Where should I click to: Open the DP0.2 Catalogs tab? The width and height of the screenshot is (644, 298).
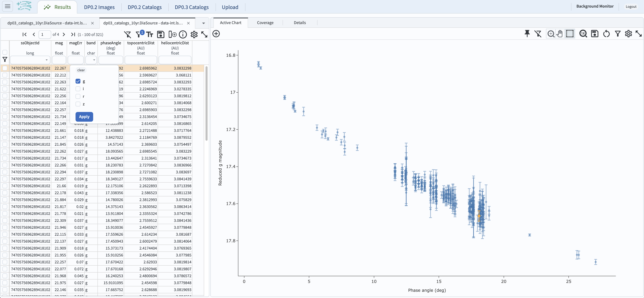click(144, 7)
